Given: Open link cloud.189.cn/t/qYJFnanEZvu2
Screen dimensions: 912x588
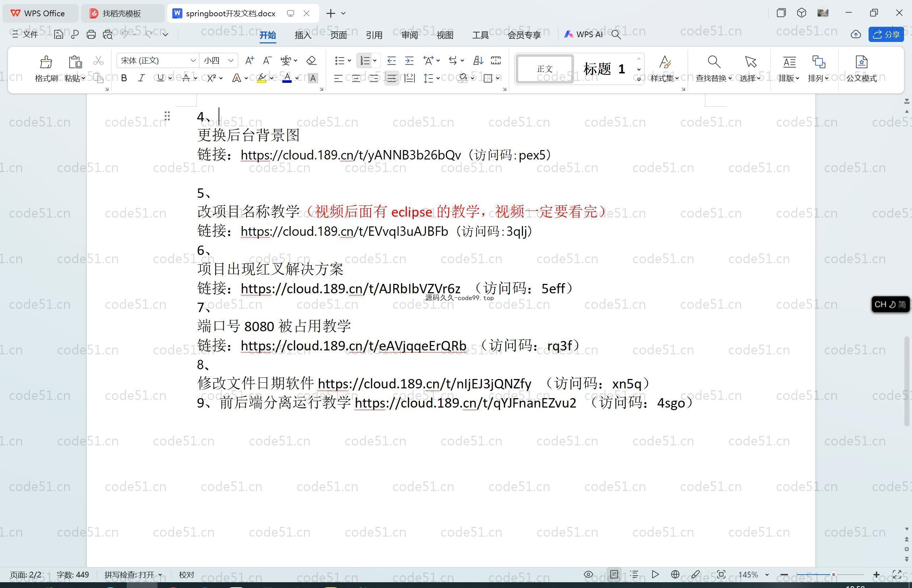Looking at the screenshot, I should [465, 403].
